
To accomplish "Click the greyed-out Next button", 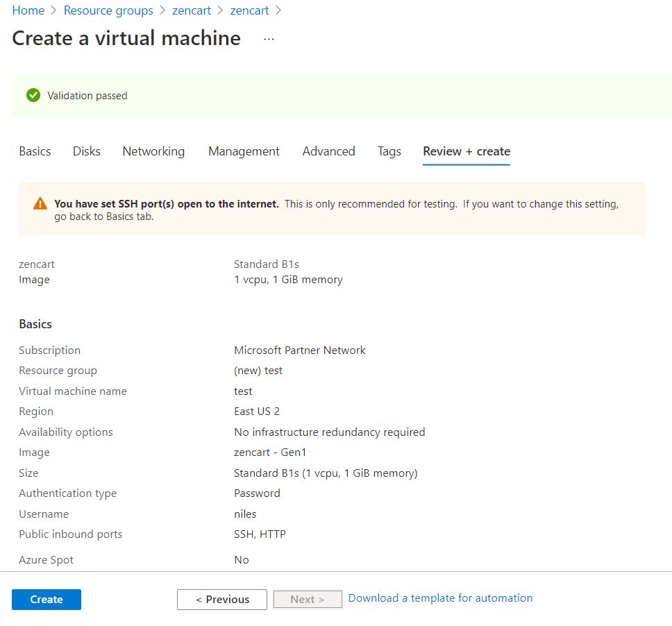I will [x=308, y=600].
